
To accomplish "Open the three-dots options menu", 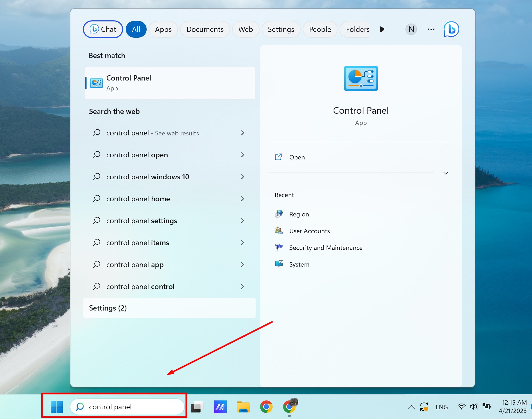I will point(431,29).
